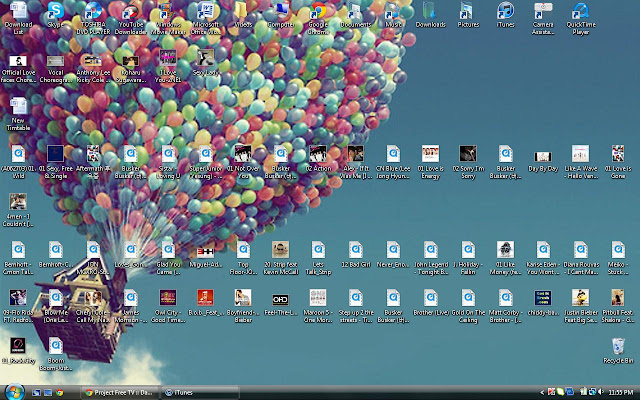Select the 02 Sorry I'm Sorry file
This screenshot has height=400, width=640.
coord(468,162)
